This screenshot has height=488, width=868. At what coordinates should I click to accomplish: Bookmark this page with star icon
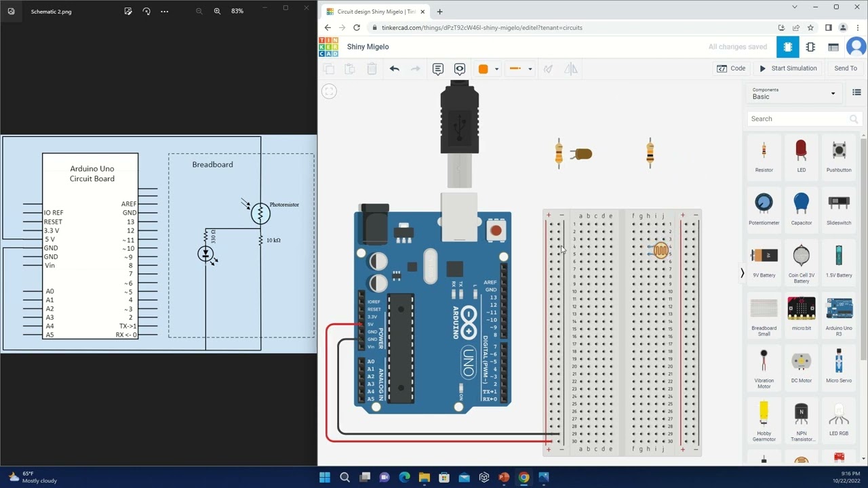pyautogui.click(x=810, y=28)
